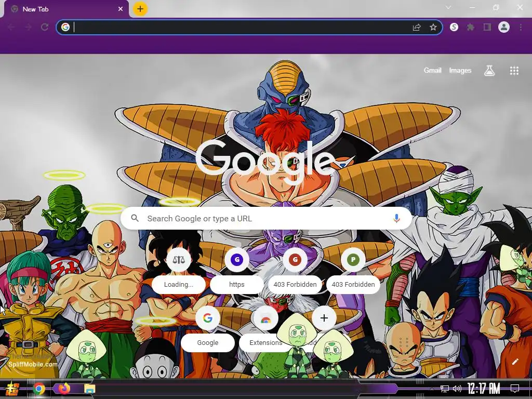Screen dimensions: 532x399
Task: Open the https shortcut tile
Action: point(237,271)
